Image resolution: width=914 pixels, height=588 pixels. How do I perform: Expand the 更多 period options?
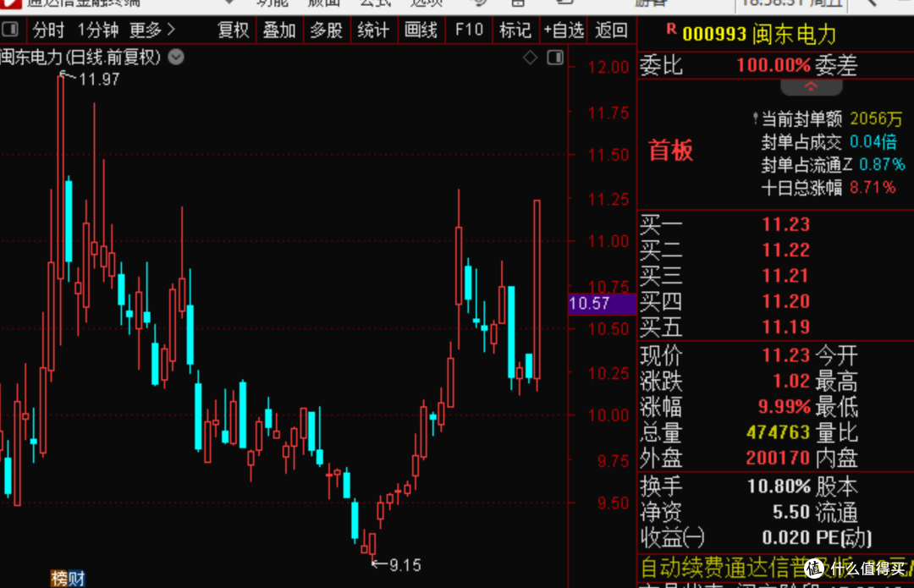pos(151,30)
